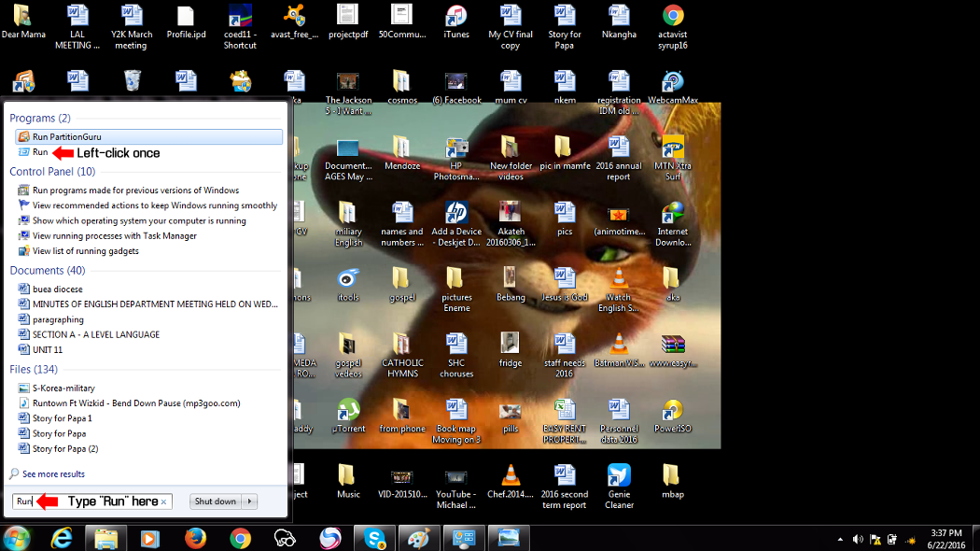Open View recommended actions to keep Windows running smoothly
This screenshot has width=980, height=551.
point(147,205)
